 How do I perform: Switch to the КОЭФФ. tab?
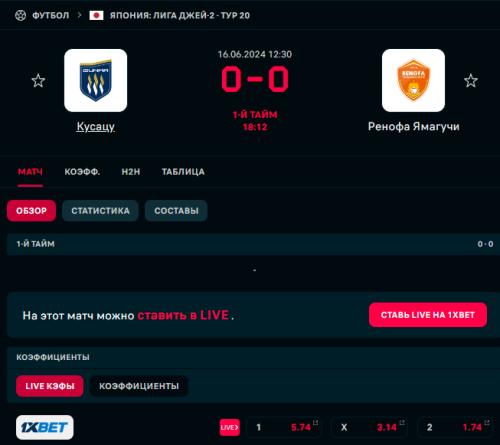[82, 172]
